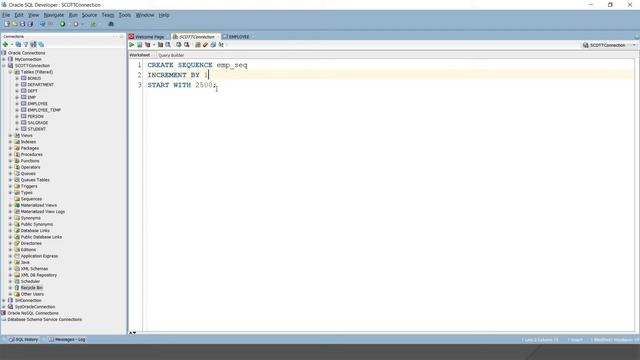Click the Refresh icon in Connections panel
The image size is (640, 360).
pos(18,44)
